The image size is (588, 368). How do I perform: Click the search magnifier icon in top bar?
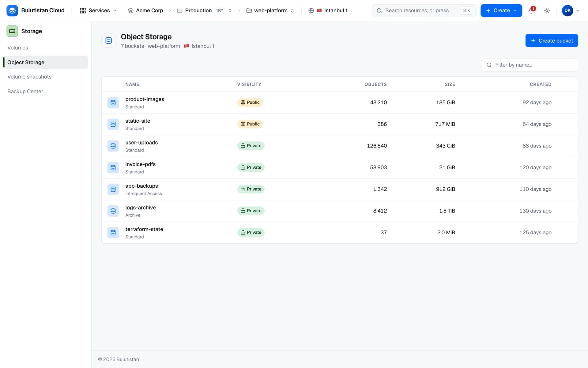pyautogui.click(x=379, y=11)
